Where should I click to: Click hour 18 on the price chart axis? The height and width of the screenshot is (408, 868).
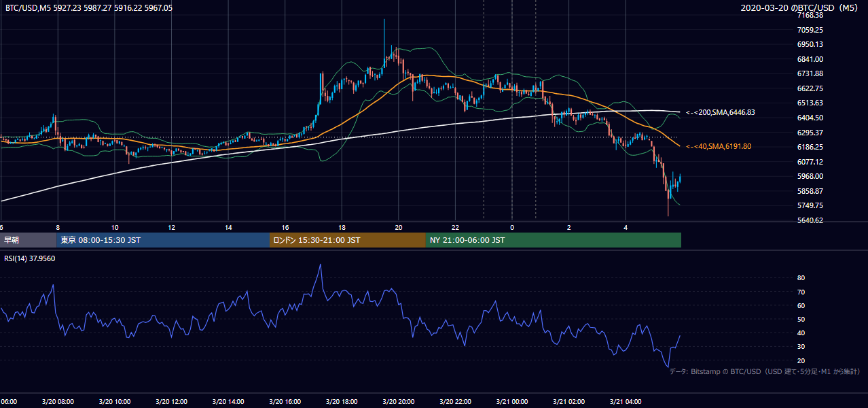[x=342, y=228]
